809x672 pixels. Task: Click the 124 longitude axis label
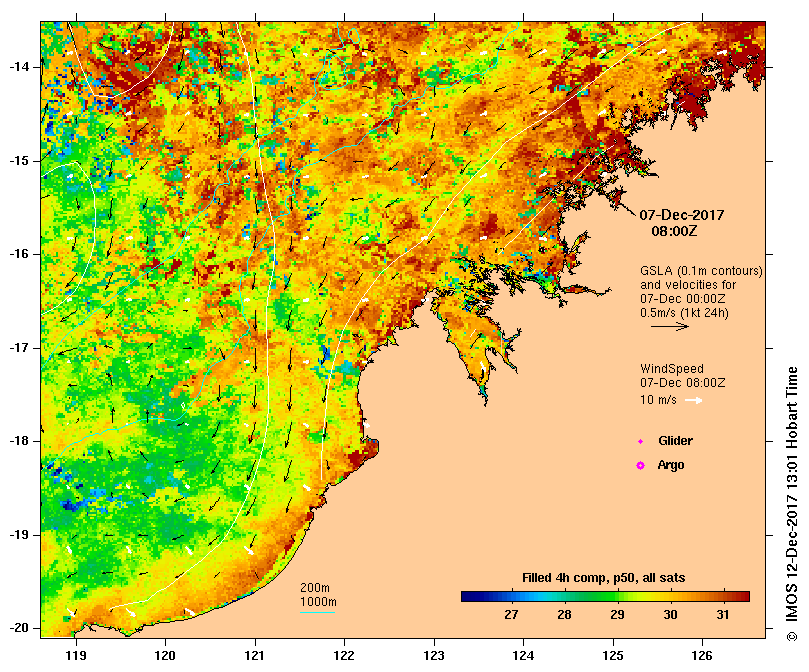(x=523, y=656)
